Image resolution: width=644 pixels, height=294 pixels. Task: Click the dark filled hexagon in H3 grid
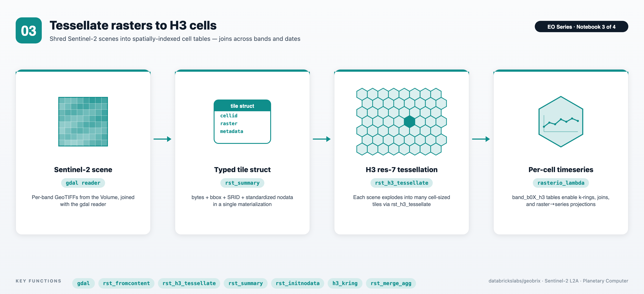click(x=409, y=122)
